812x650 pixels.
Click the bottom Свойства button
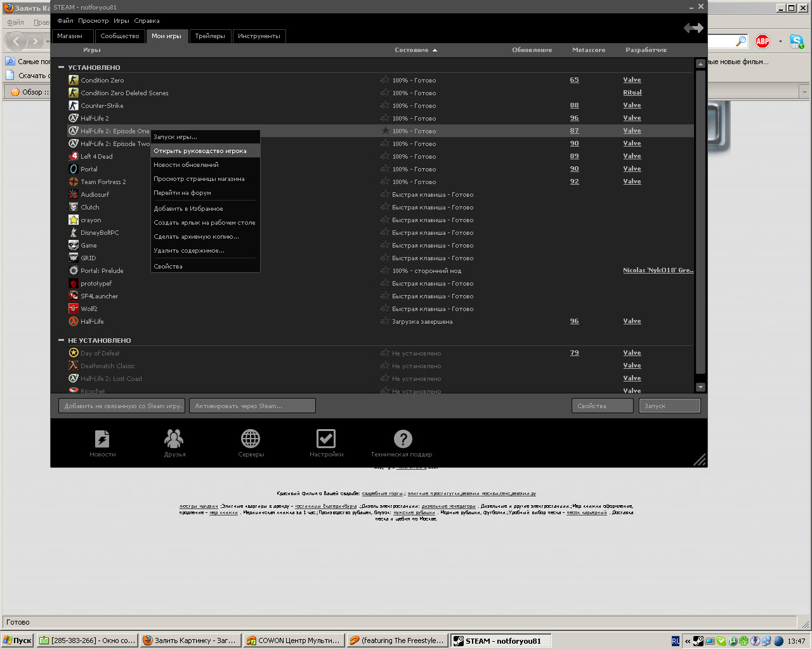[602, 406]
